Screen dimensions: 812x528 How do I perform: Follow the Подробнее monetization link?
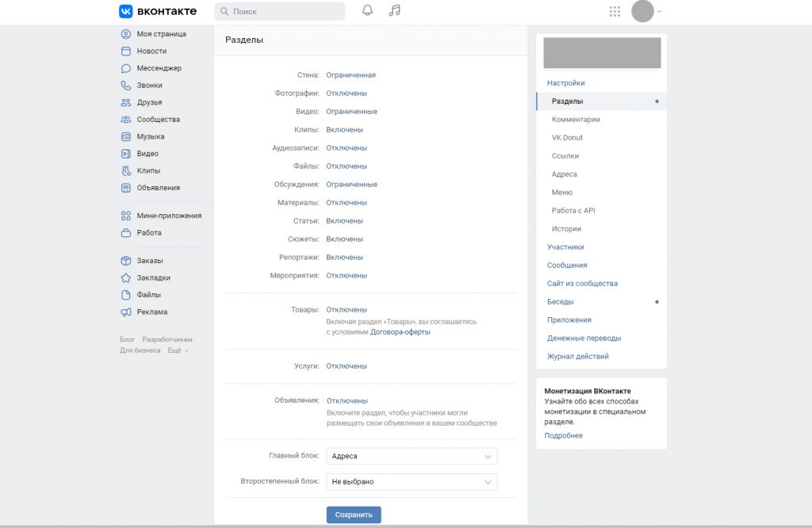click(564, 435)
